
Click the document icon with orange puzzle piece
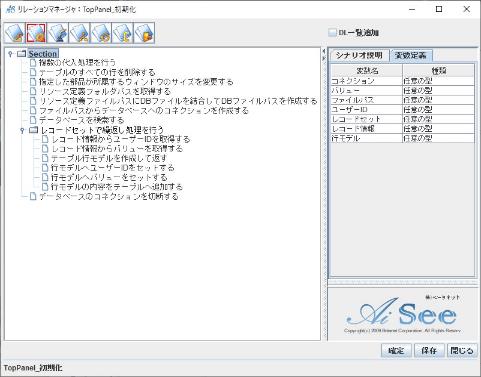144,33
